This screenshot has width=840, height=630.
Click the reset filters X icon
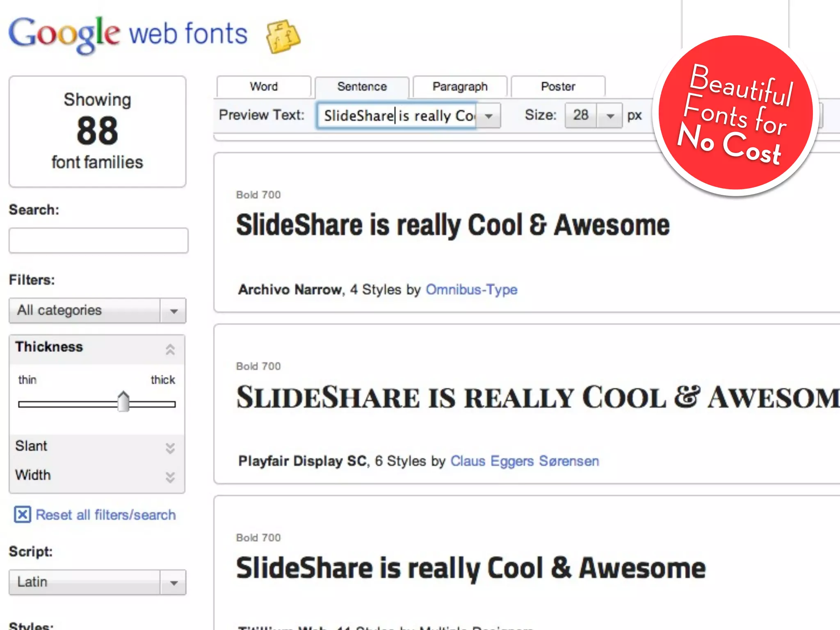pyautogui.click(x=23, y=514)
